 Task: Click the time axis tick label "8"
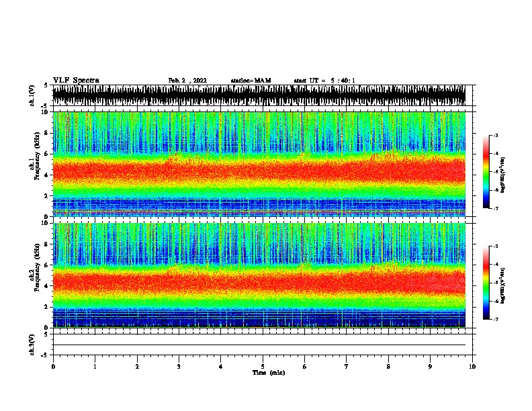388,367
